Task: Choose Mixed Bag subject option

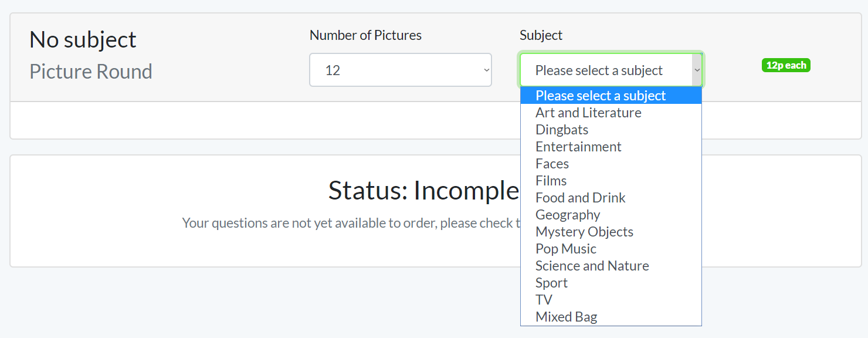Action: (566, 317)
